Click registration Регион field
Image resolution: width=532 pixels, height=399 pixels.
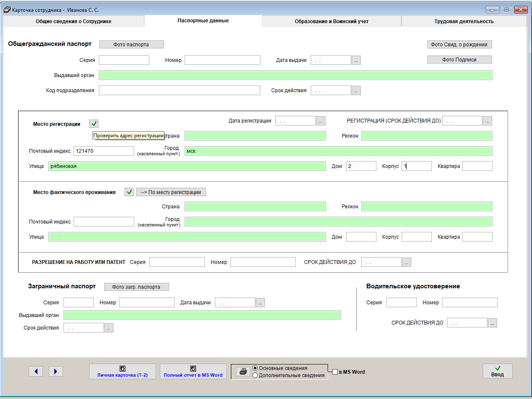427,136
